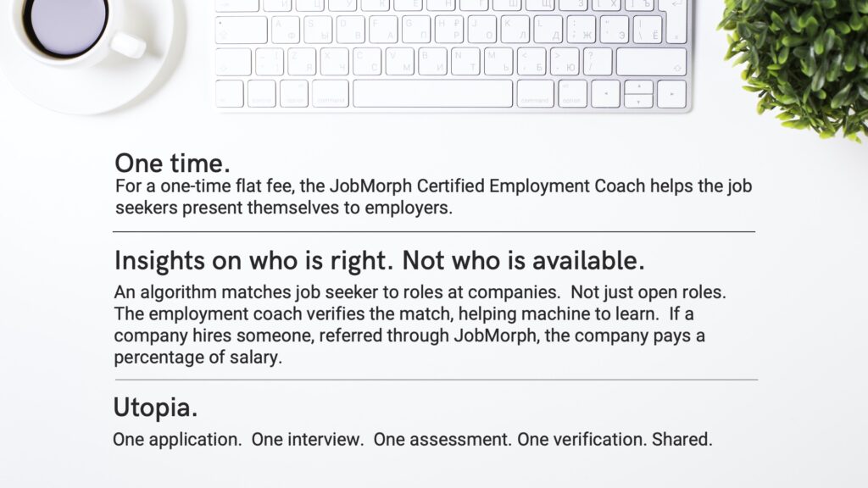Click the divider line above 'Utopia'
The height and width of the screenshot is (488, 868).
(x=437, y=380)
